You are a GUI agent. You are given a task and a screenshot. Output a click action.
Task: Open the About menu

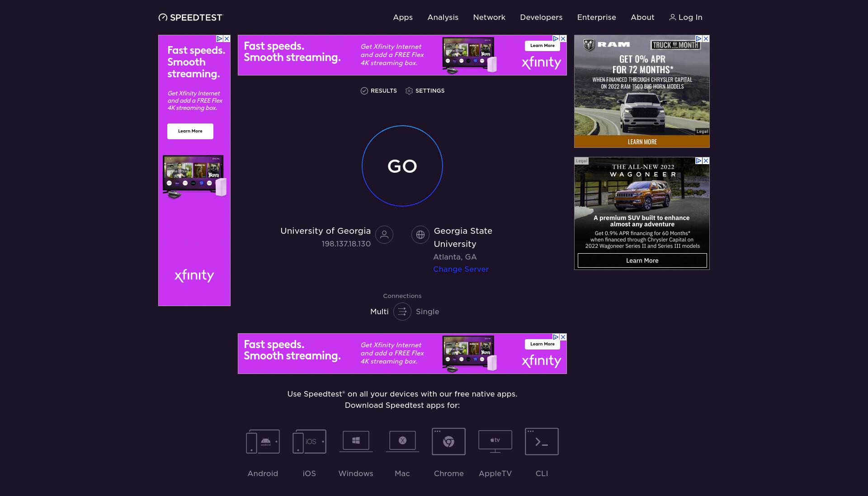tap(642, 17)
